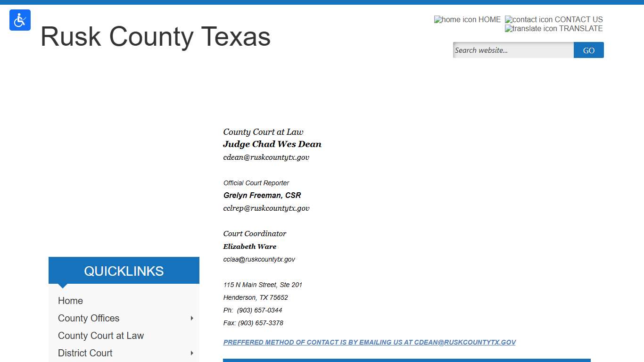The width and height of the screenshot is (644, 362).
Task: Select District Court in Quicklinks
Action: 85,353
